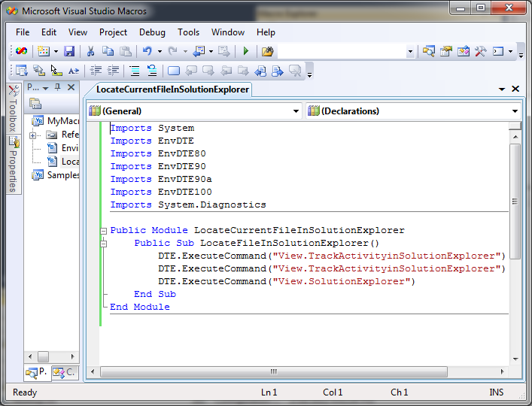Open the Undo history dropdown arrow
Viewport: 532px width, 406px height.
point(160,52)
